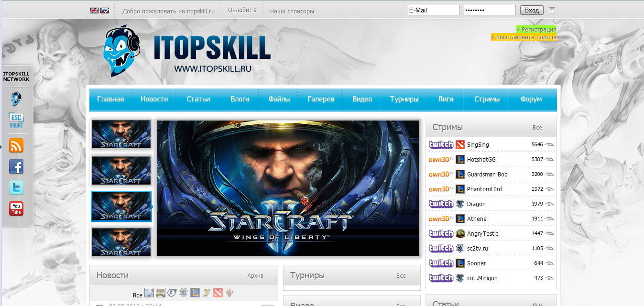
Task: Click Все link in Турниры panel
Action: pos(401,276)
